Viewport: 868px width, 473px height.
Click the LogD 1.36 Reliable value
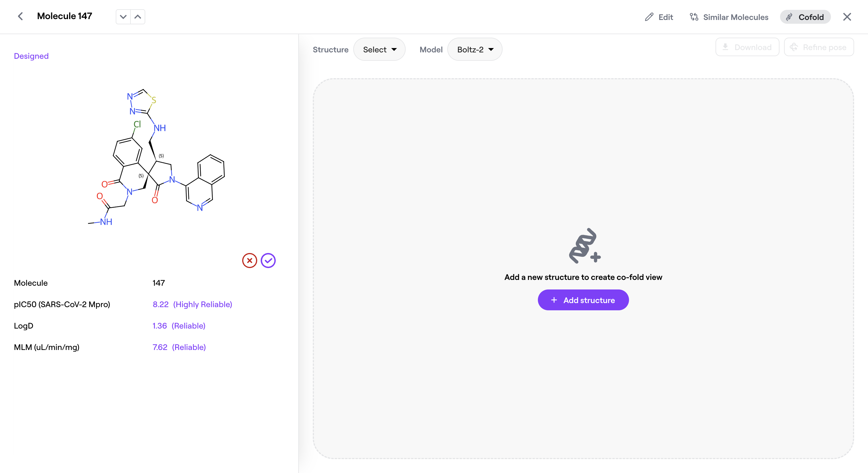179,326
